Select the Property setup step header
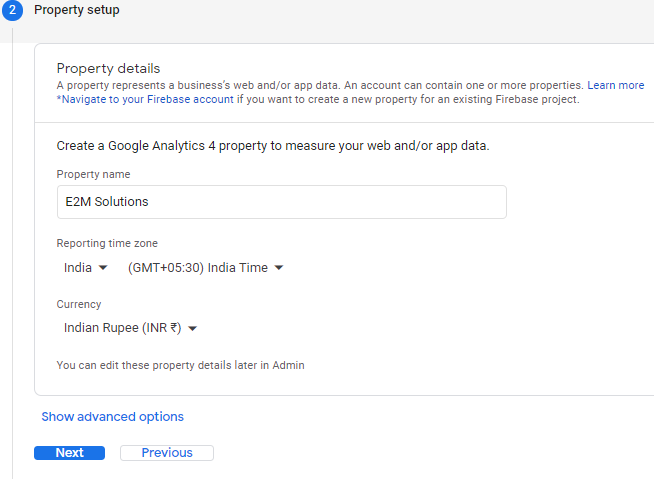654x479 pixels. (x=77, y=10)
